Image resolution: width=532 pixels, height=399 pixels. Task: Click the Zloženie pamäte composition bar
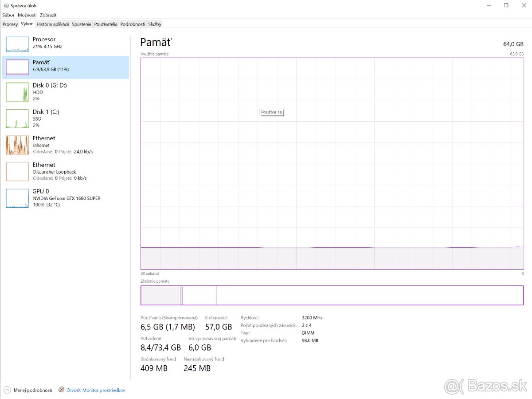click(332, 295)
